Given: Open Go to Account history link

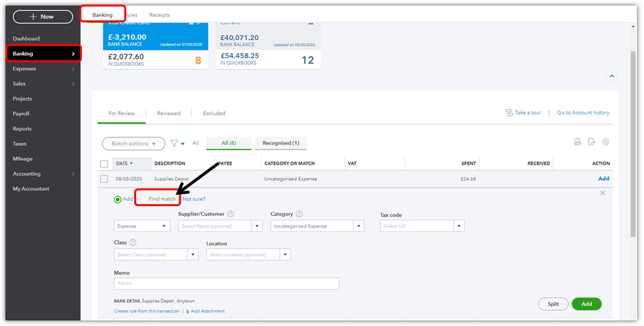Looking at the screenshot, I should pos(583,113).
